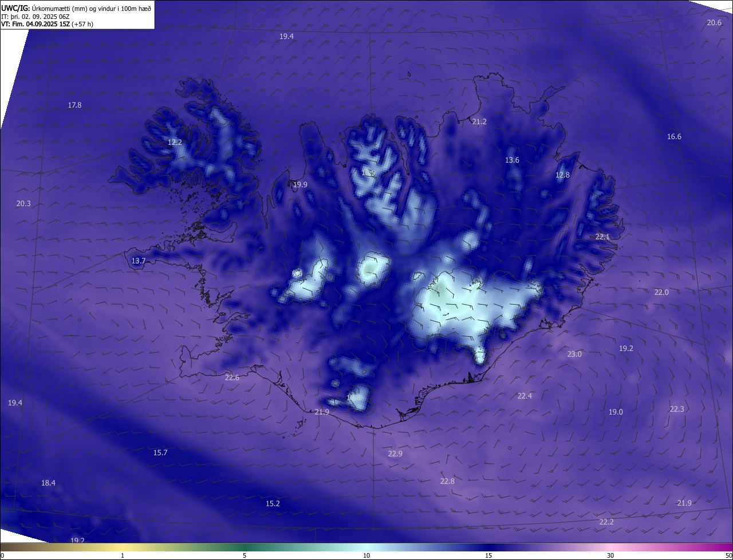The height and width of the screenshot is (560, 733).
Task: Click the 20.6 value label on the map
Action: [714, 23]
